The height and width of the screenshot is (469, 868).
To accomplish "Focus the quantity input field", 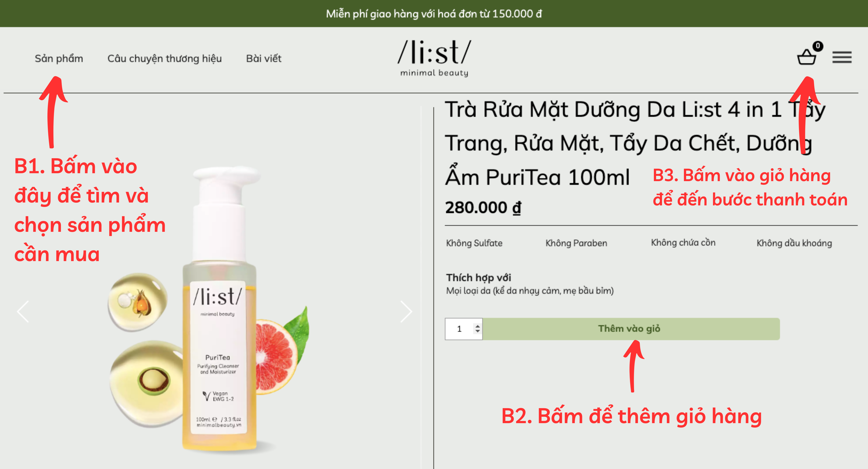I will pos(464,329).
